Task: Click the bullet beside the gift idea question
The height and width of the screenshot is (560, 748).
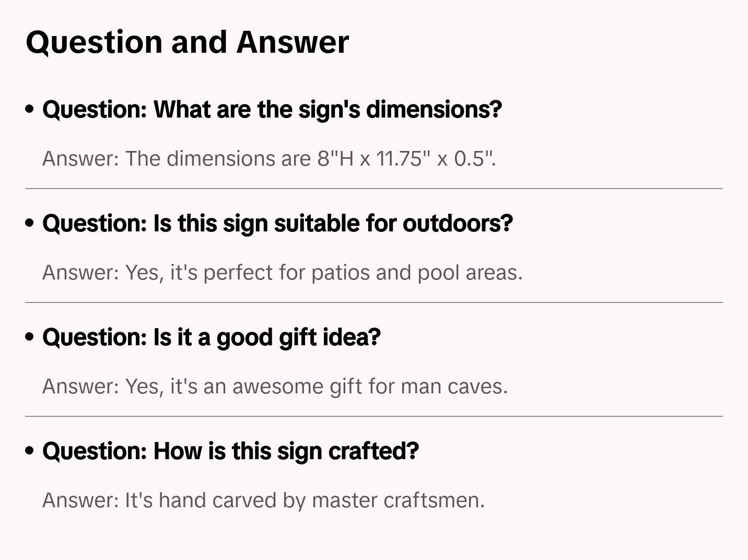Action: (30, 337)
